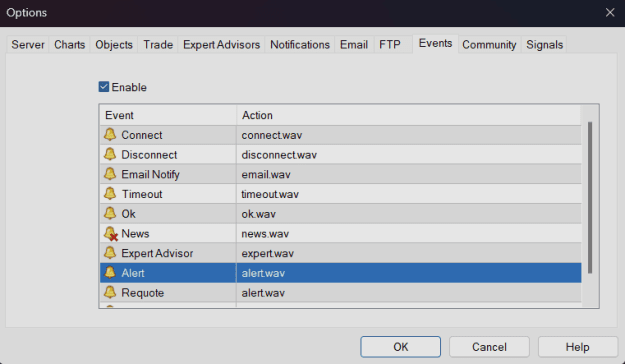Select the Events tab
Image resolution: width=625 pixels, height=364 pixels.
436,43
